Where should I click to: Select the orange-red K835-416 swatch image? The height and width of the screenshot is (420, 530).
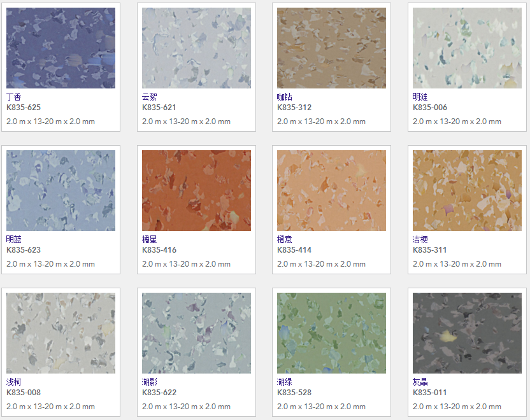click(x=196, y=190)
